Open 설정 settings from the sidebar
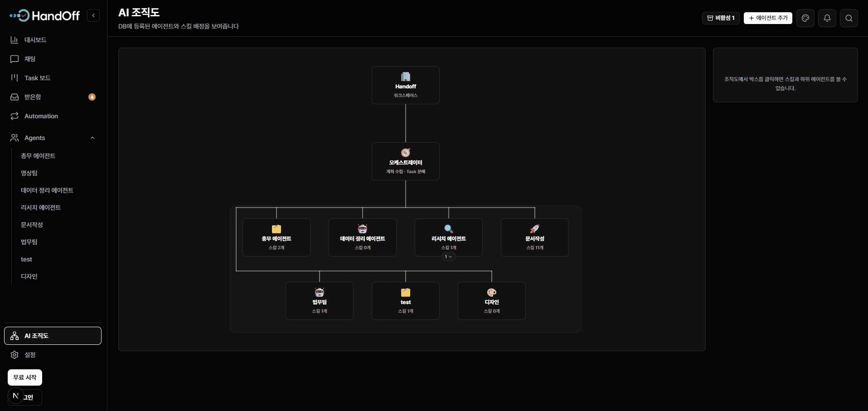This screenshot has width=868, height=411. (53, 355)
